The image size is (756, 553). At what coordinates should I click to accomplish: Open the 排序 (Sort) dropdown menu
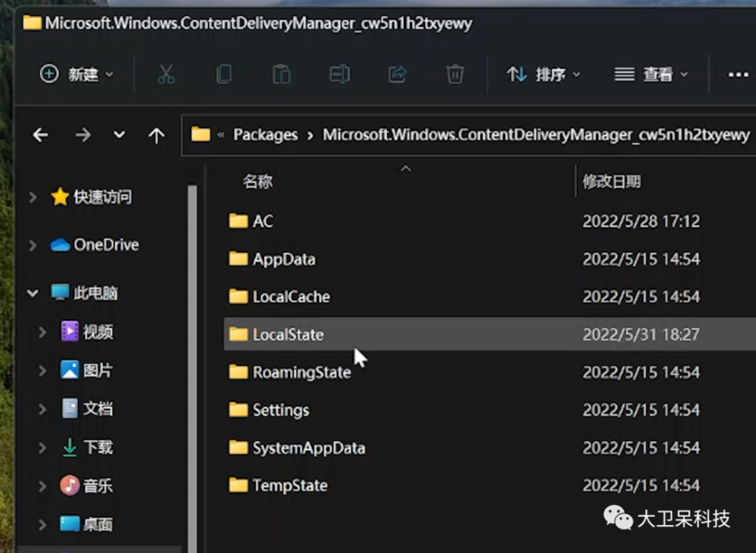[544, 74]
